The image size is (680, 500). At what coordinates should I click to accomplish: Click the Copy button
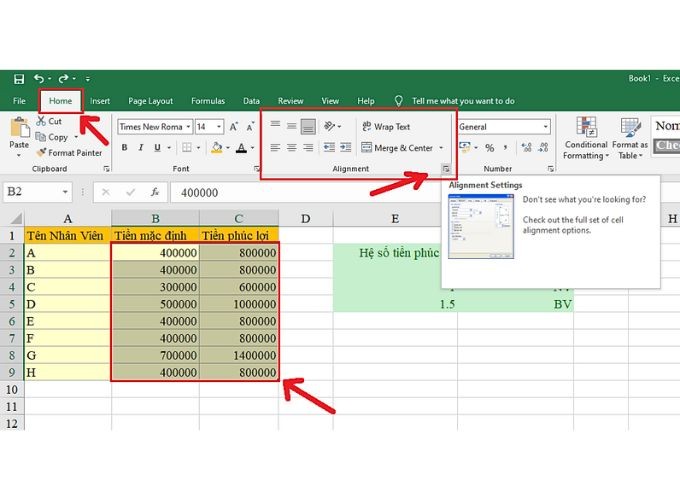(x=52, y=137)
